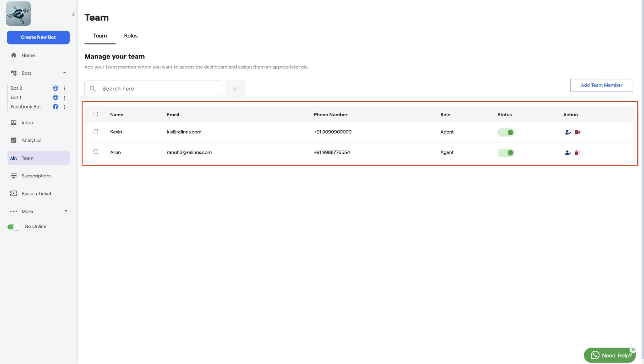Tick the checkbox for Arun
The image size is (644, 364).
click(x=96, y=152)
